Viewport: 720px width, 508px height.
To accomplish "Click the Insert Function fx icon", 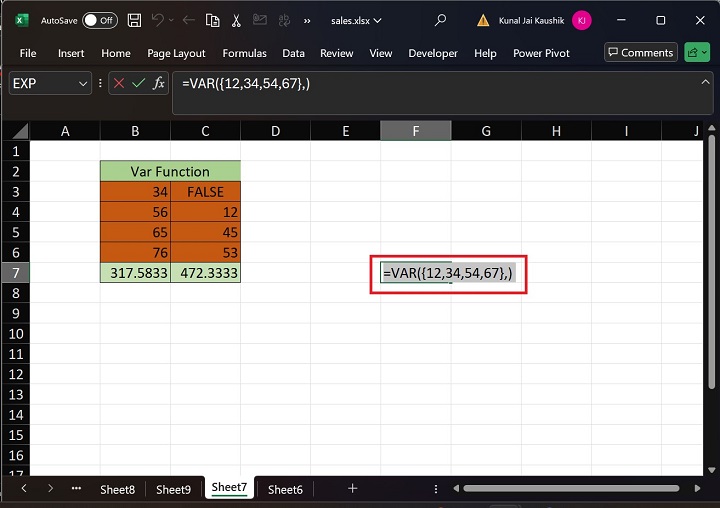I will (158, 84).
